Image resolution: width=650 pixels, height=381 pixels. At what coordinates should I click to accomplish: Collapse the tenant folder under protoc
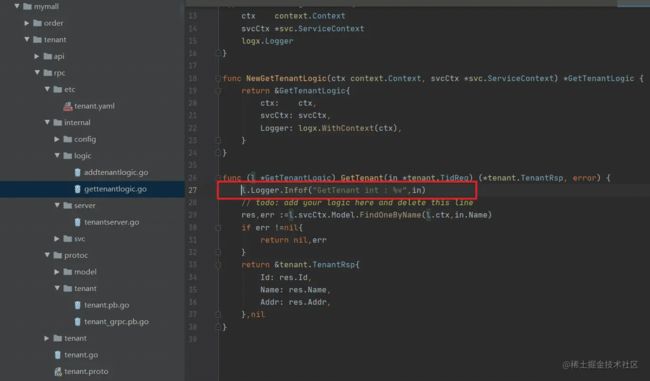point(57,288)
